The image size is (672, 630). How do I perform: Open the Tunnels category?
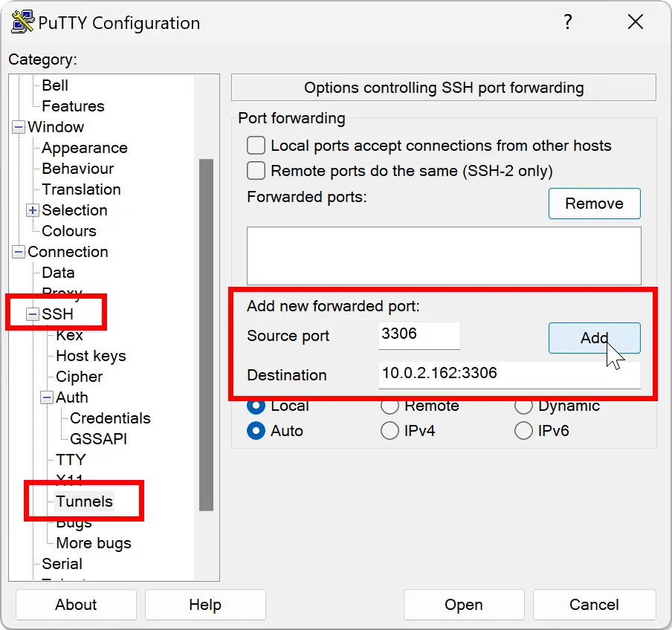(84, 501)
